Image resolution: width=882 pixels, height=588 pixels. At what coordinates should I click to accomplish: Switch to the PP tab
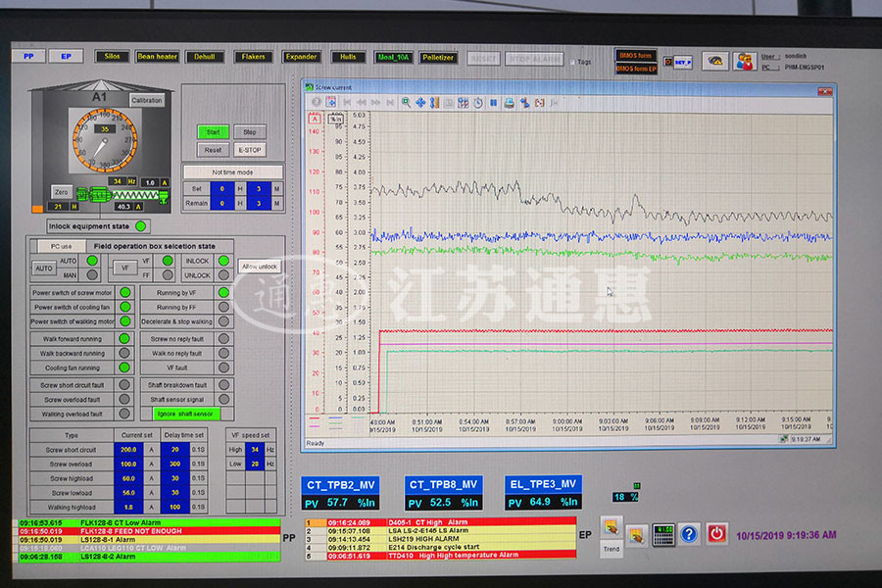tap(28, 57)
